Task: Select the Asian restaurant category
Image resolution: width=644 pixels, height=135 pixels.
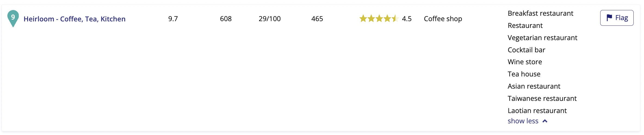Action: (534, 86)
